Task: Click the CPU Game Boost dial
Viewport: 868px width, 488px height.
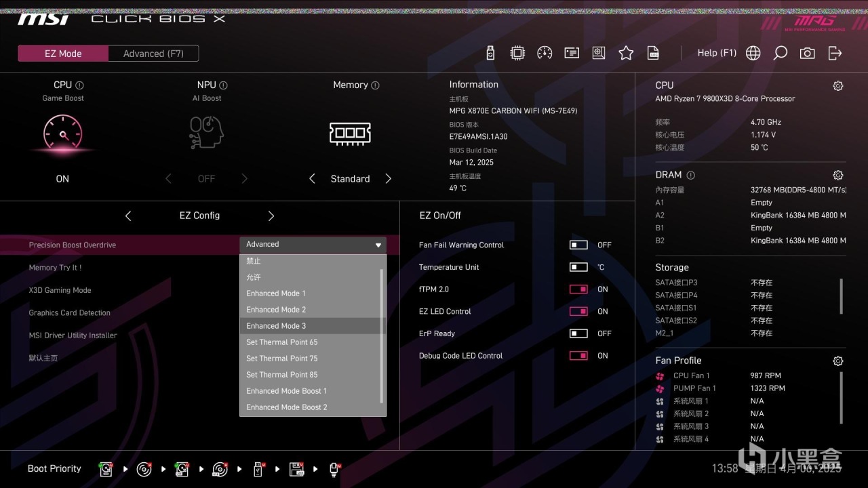Action: [62, 133]
